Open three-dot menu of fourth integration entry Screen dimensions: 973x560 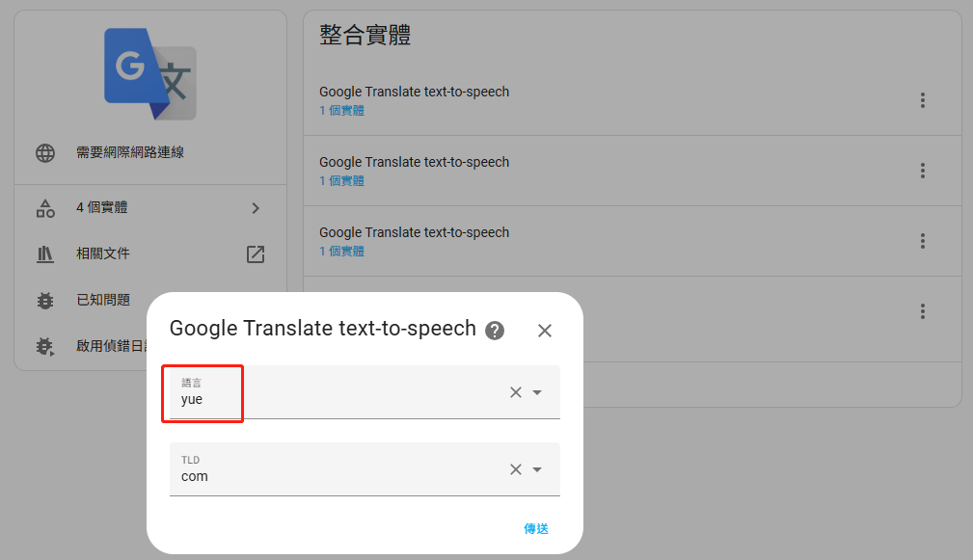pos(923,311)
